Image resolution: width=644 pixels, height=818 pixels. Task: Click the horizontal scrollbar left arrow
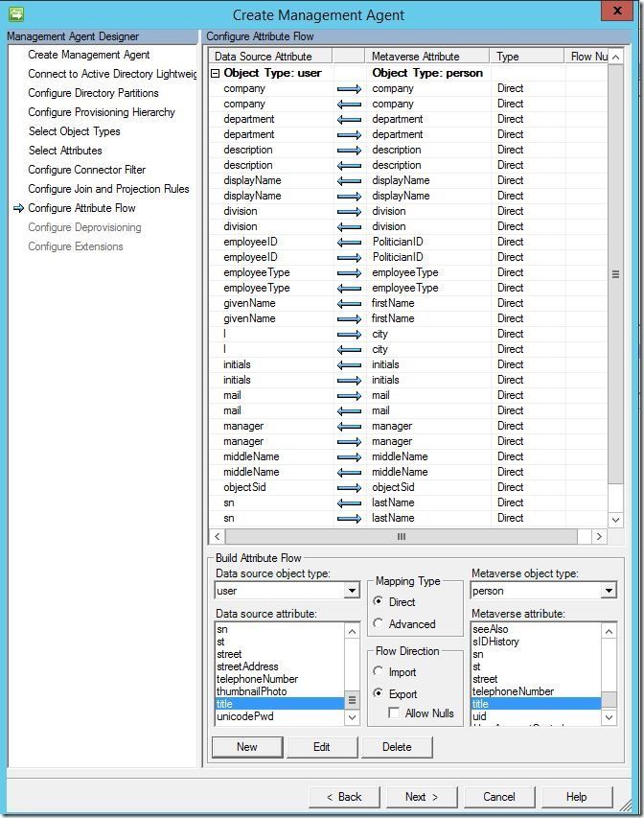click(217, 536)
